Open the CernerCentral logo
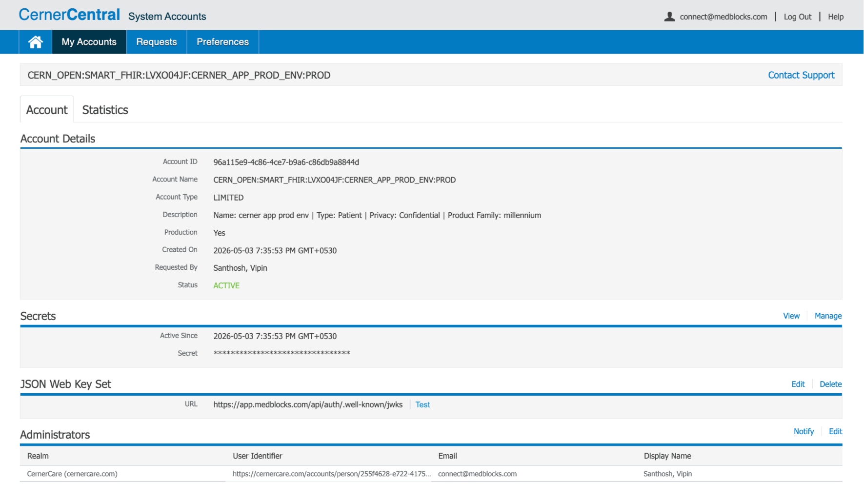This screenshot has width=864, height=504. (69, 15)
